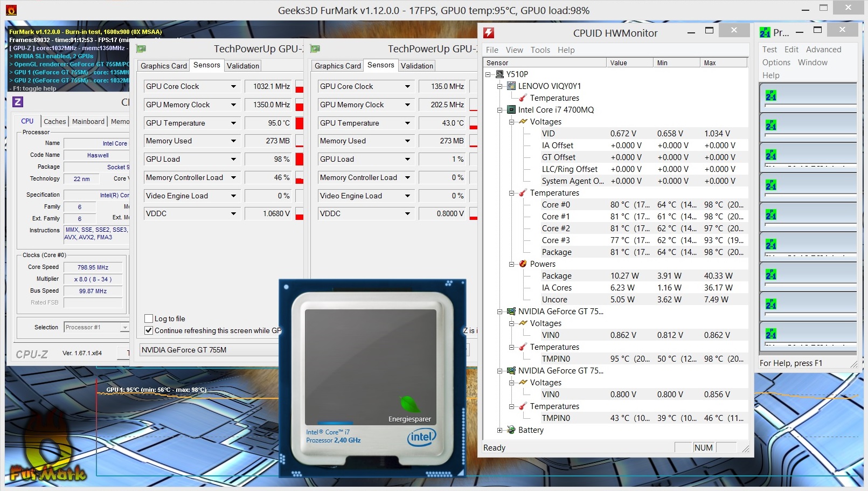Click the Intel logo on the CPU gadget

421,437
